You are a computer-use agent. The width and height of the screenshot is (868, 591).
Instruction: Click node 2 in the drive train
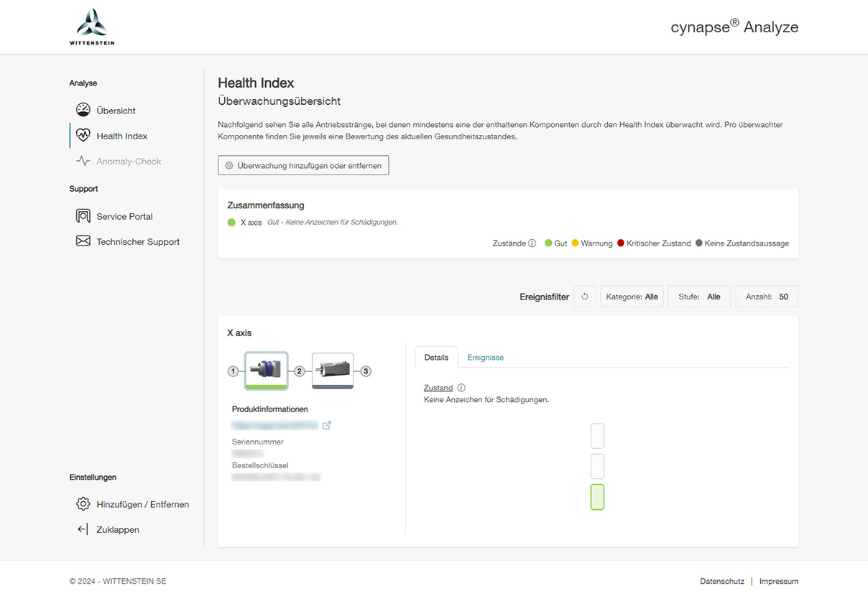pos(300,371)
